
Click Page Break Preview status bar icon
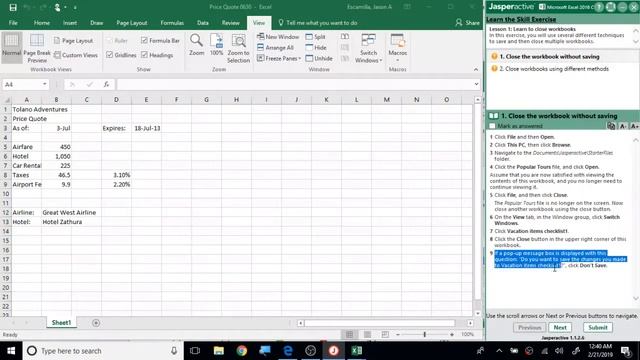(385, 334)
